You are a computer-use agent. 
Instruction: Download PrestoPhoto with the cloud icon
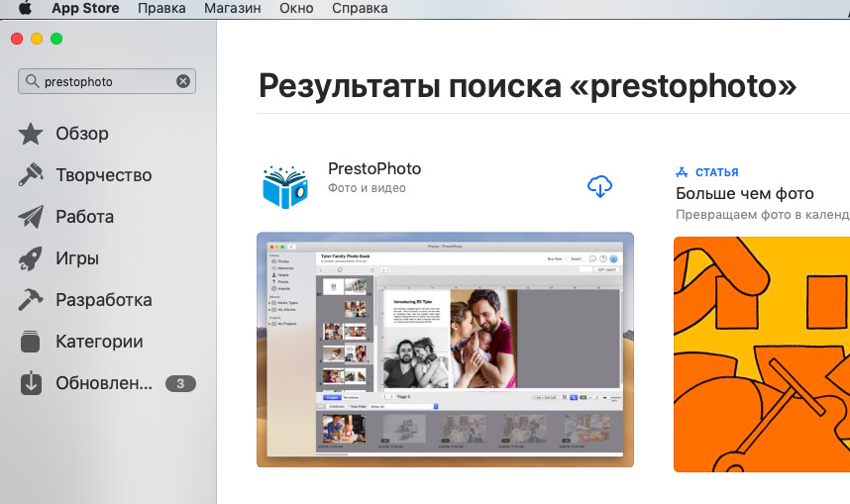pyautogui.click(x=599, y=186)
